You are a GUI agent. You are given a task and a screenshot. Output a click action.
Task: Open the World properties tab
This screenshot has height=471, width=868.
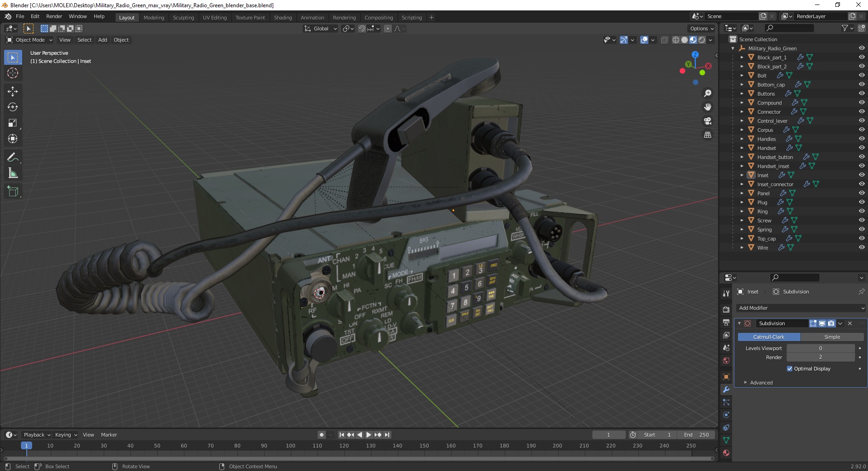[x=726, y=360]
